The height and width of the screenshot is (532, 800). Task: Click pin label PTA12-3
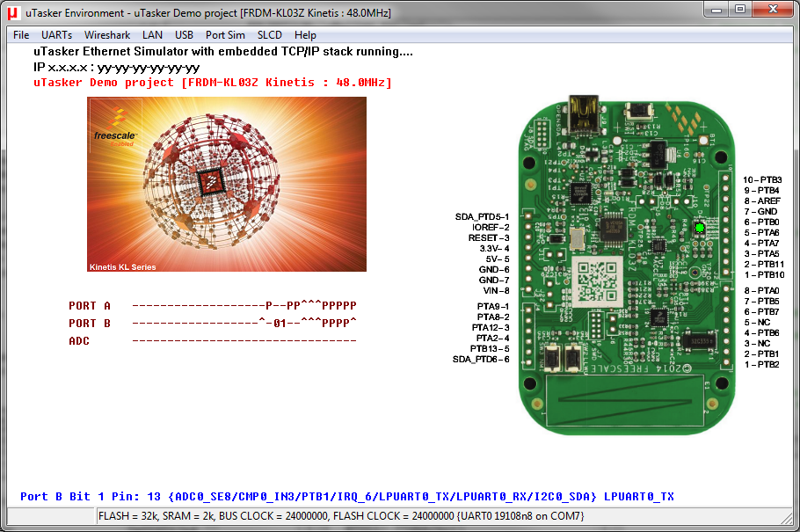coord(491,328)
